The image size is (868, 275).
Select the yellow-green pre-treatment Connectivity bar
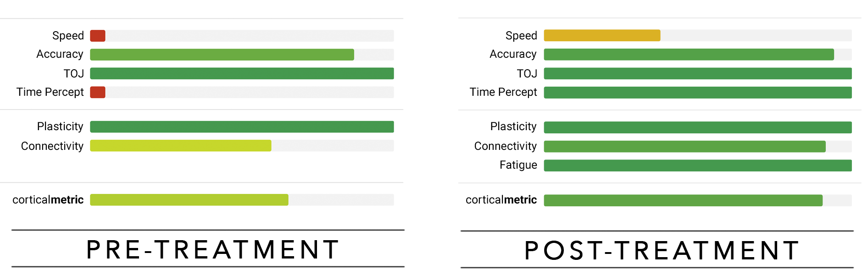[181, 146]
